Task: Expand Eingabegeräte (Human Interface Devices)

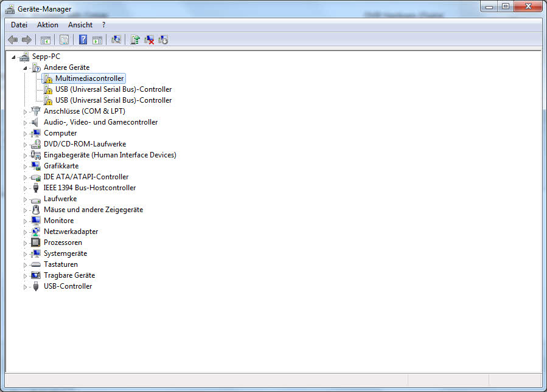Action: 25,156
